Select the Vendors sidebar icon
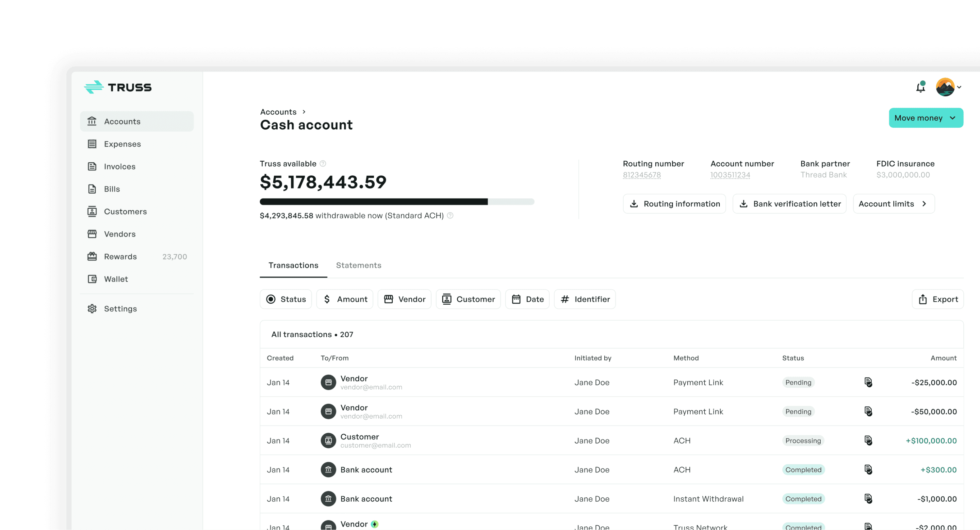The image size is (980, 530). click(92, 234)
